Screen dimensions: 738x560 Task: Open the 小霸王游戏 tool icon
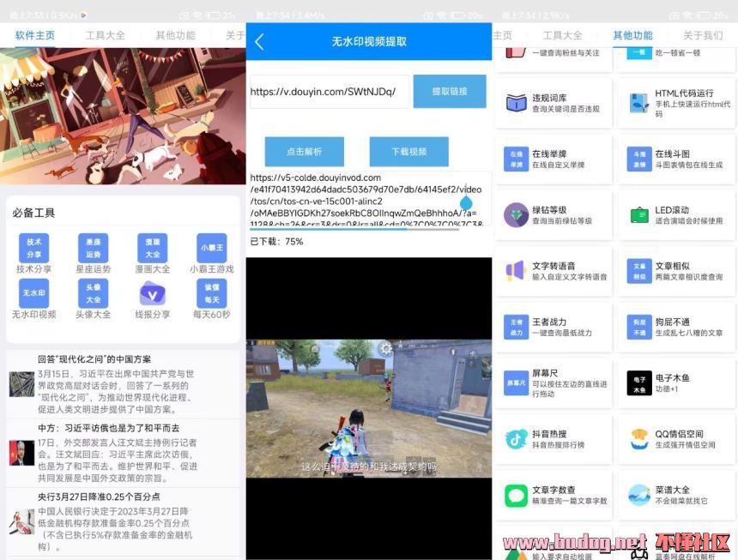point(212,248)
